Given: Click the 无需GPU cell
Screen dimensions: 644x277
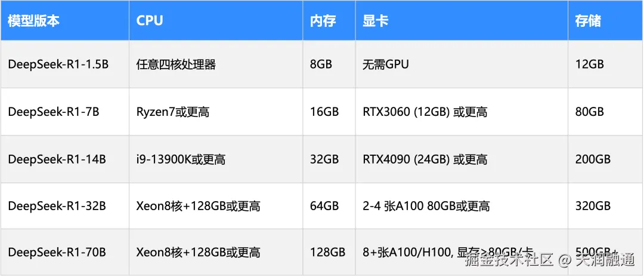Looking at the screenshot, I should (462, 64).
